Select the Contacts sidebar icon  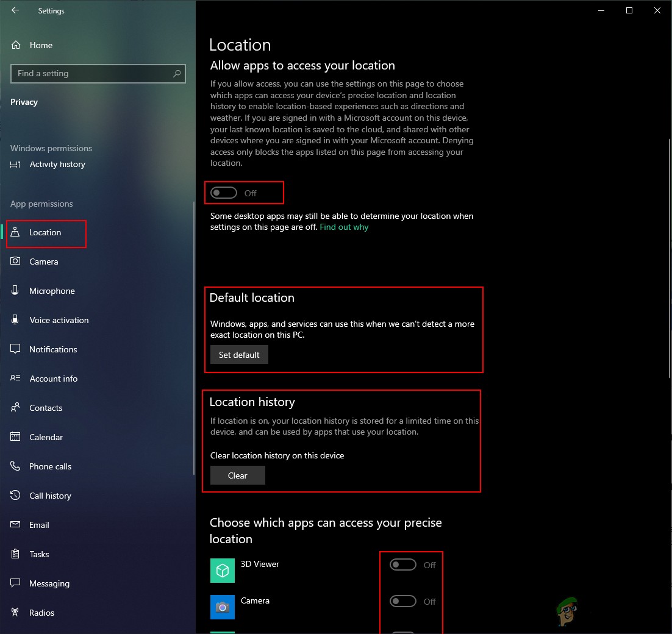(x=16, y=408)
